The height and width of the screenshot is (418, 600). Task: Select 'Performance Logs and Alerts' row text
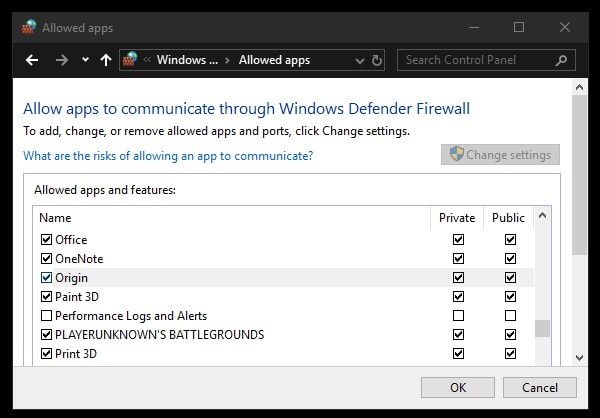pyautogui.click(x=131, y=316)
